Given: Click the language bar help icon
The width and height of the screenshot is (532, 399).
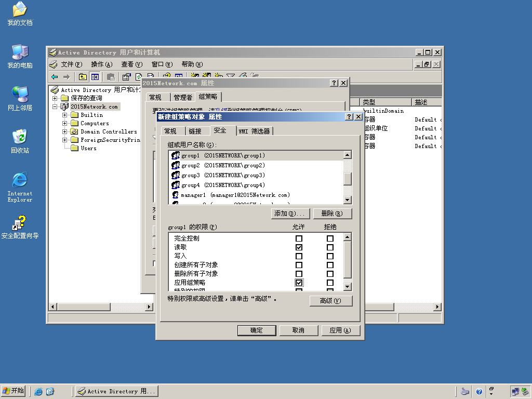Looking at the screenshot, I should [478, 392].
